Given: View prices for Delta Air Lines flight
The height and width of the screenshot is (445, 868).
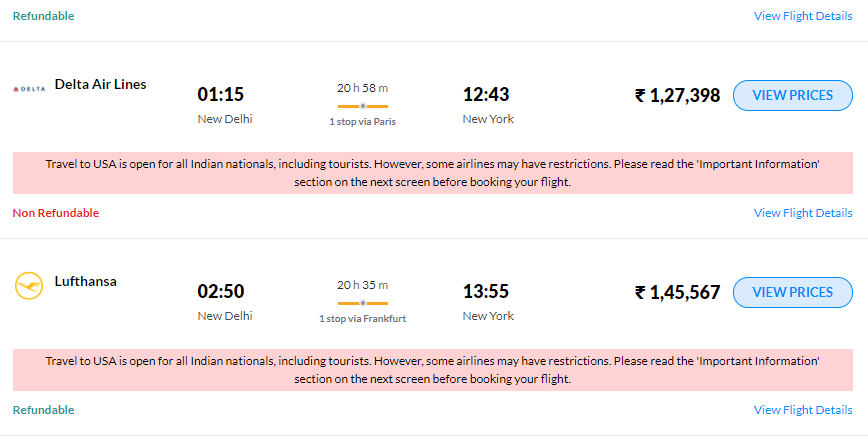Looking at the screenshot, I should [x=793, y=95].
